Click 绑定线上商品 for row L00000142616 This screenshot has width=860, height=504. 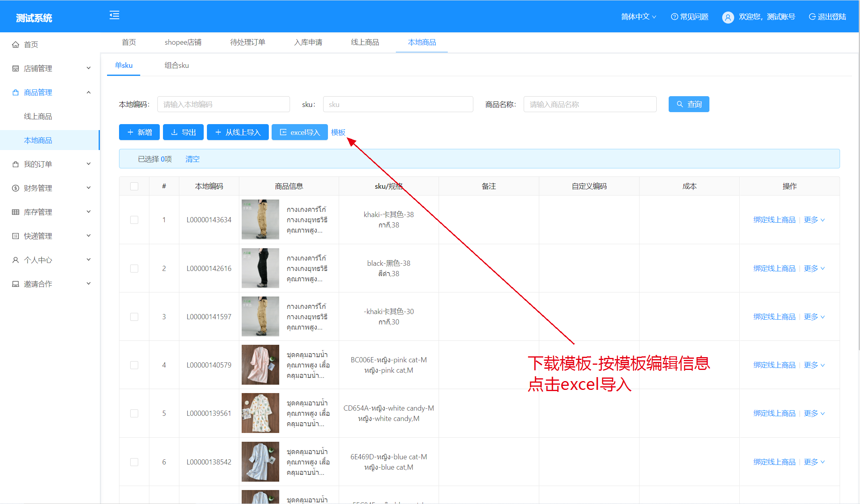(x=774, y=269)
